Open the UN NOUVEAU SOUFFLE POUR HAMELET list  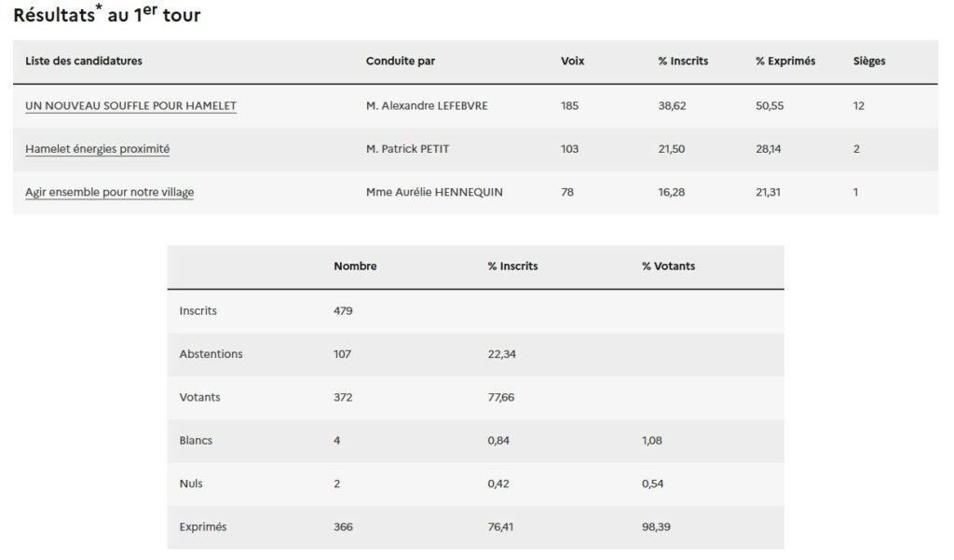point(130,106)
